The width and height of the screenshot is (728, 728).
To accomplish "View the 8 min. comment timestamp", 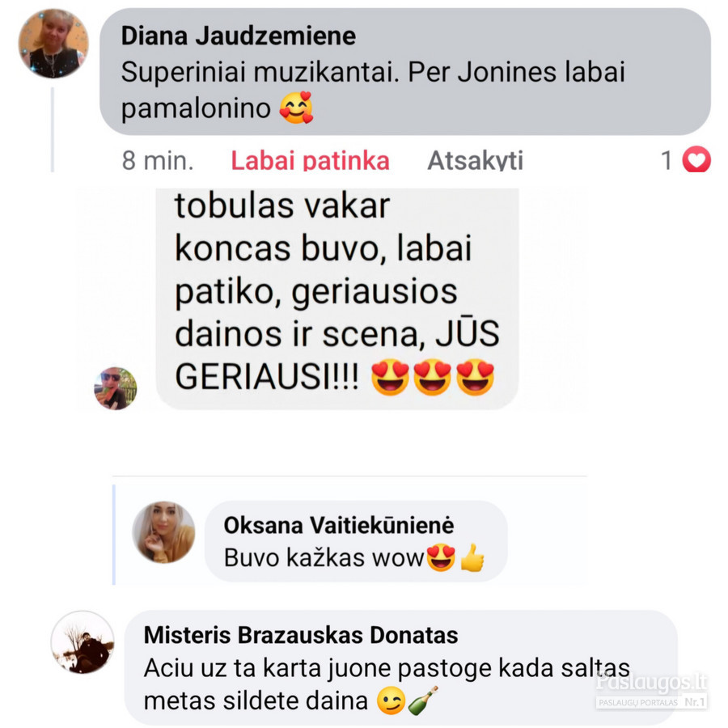I will 158,161.
